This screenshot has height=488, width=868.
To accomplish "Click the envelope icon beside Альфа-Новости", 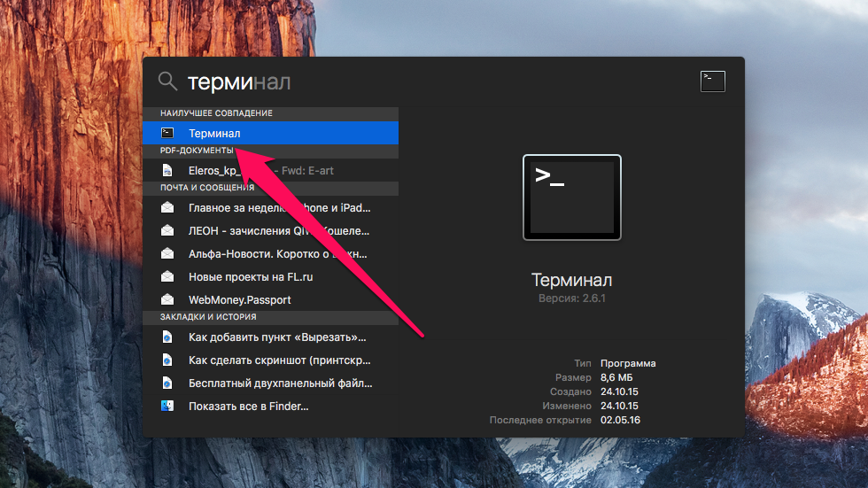I will point(167,254).
